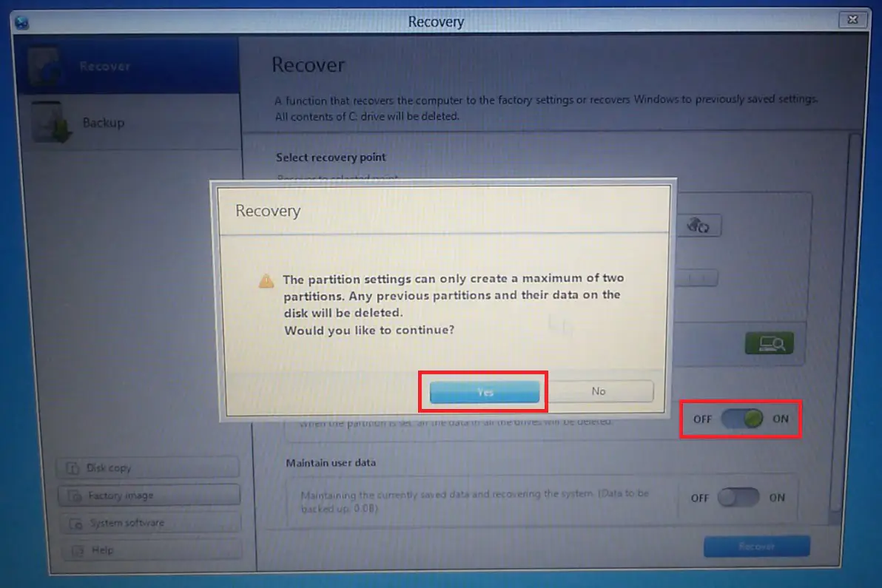Decline by clicking No
882x588 pixels.
599,391
